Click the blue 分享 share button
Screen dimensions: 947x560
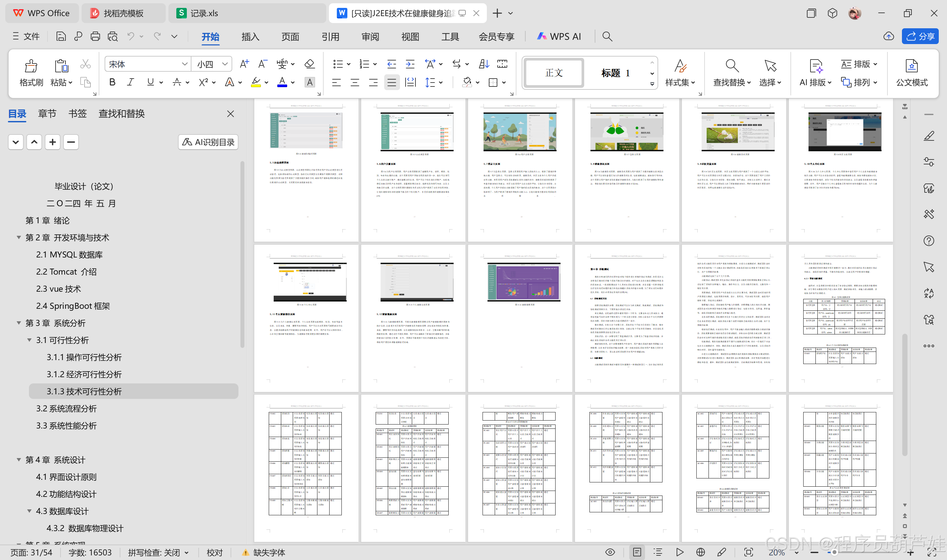920,37
